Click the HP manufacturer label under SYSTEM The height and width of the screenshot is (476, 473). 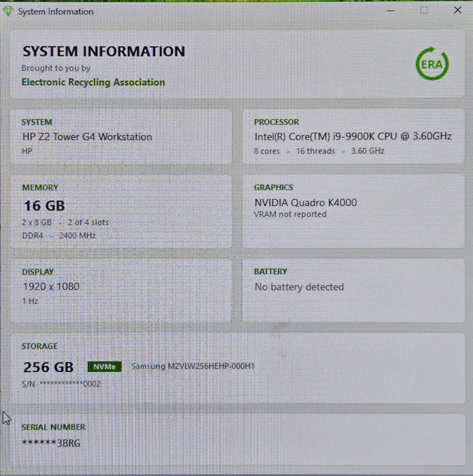click(x=27, y=151)
